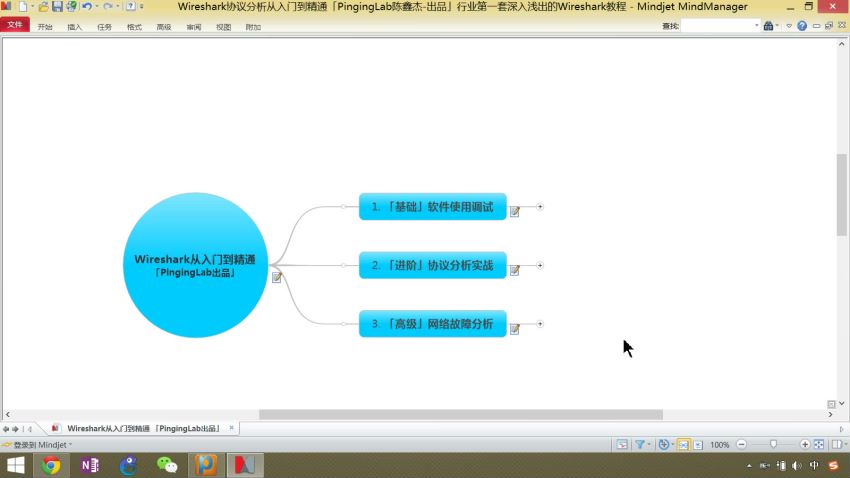Launch Chrome from the taskbar
Image resolution: width=850 pixels, height=478 pixels.
pyautogui.click(x=51, y=465)
